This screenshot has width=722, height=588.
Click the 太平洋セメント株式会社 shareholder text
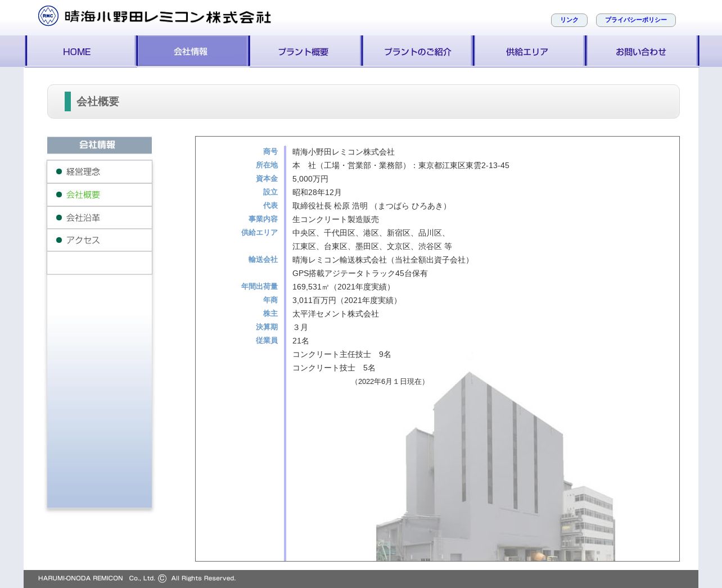coord(336,314)
